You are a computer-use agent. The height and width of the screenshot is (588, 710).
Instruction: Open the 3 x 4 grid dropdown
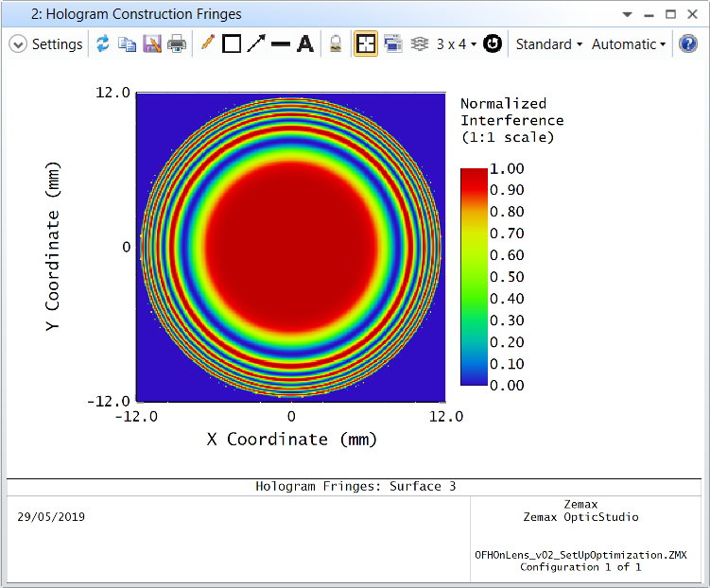457,43
